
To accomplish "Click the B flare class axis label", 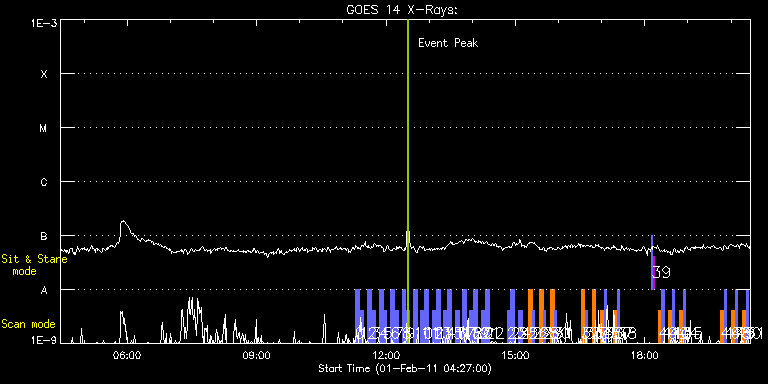I will [x=44, y=236].
